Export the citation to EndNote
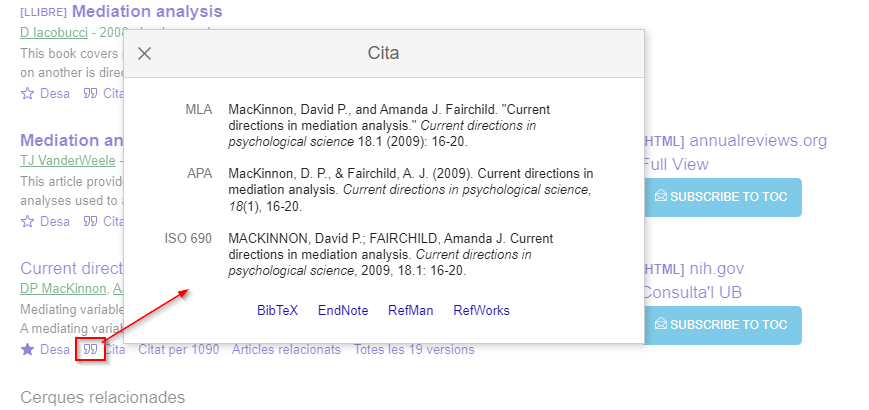 pos(343,310)
